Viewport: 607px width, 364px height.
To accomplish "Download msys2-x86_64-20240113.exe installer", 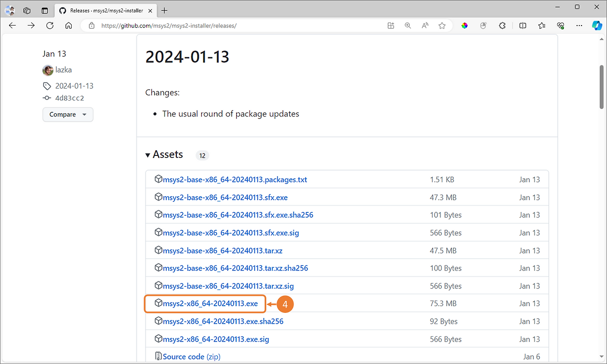I will (210, 303).
